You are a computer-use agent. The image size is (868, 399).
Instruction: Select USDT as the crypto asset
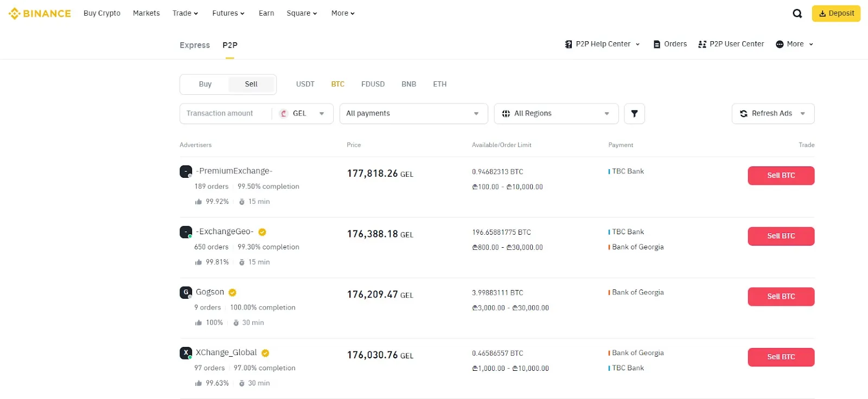[305, 85]
